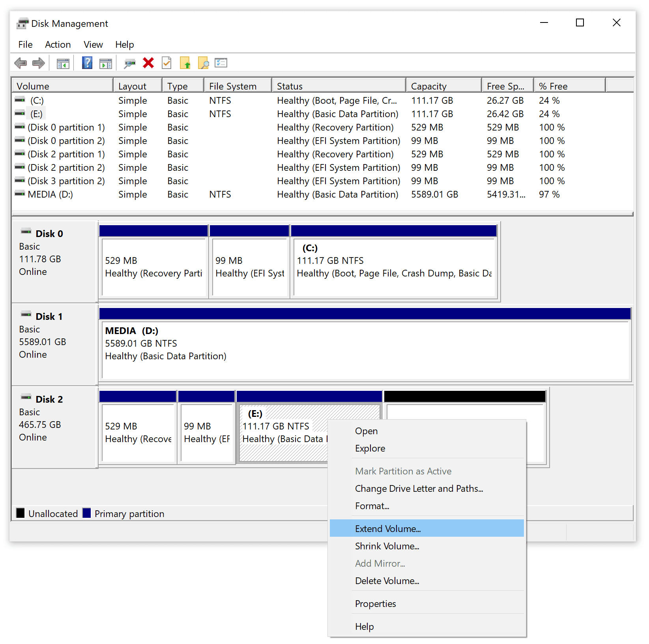The width and height of the screenshot is (649, 644).
Task: Click the Forward navigation arrow
Action: click(38, 63)
